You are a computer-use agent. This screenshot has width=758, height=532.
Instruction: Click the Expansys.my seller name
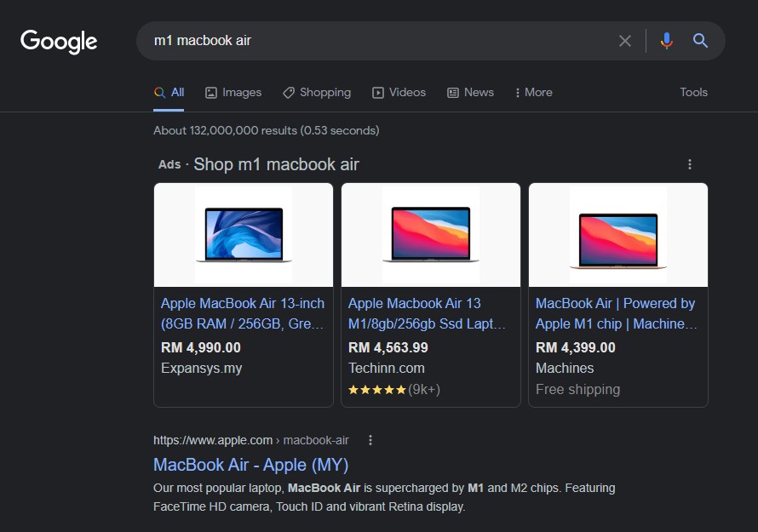(x=201, y=369)
